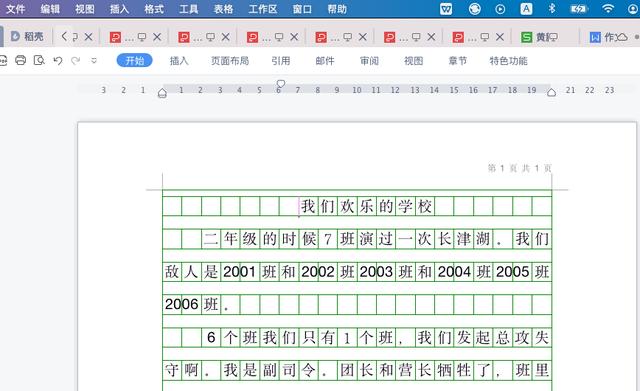This screenshot has width=640, height=391.
Task: Click the play circle icon in menu bar
Action: tap(500, 9)
